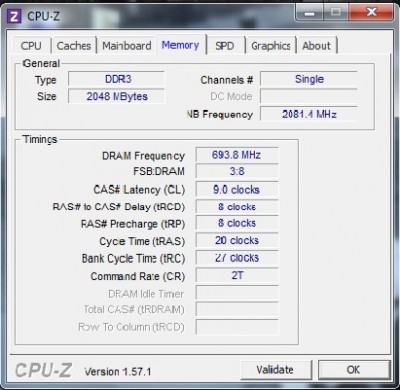Screen dimensions: 400x390
Task: Open the Graphics tab
Action: [x=271, y=46]
